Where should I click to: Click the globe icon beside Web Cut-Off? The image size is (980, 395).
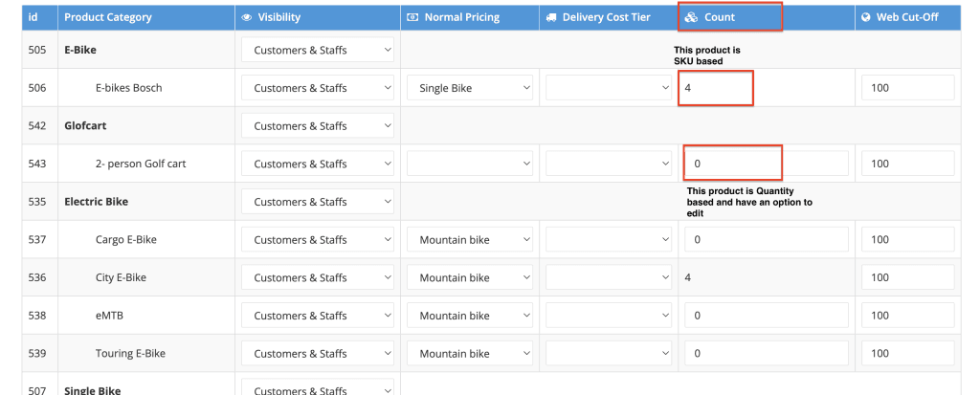[x=865, y=17]
